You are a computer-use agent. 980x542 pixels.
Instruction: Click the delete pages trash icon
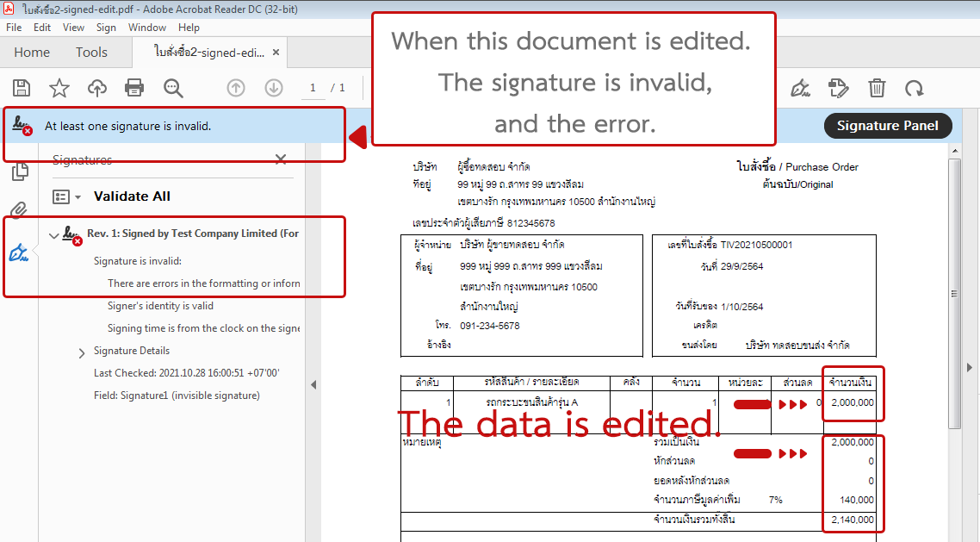tap(877, 87)
